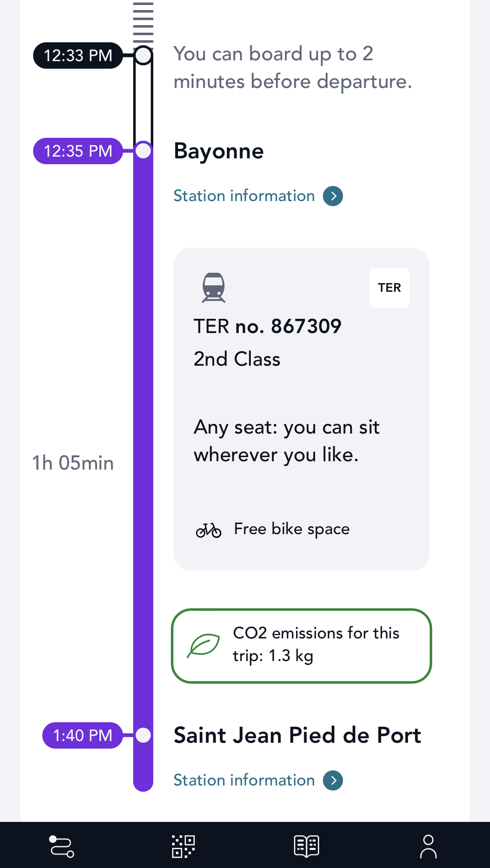Tap the Bayonne station heading
490x868 pixels.
point(219,151)
